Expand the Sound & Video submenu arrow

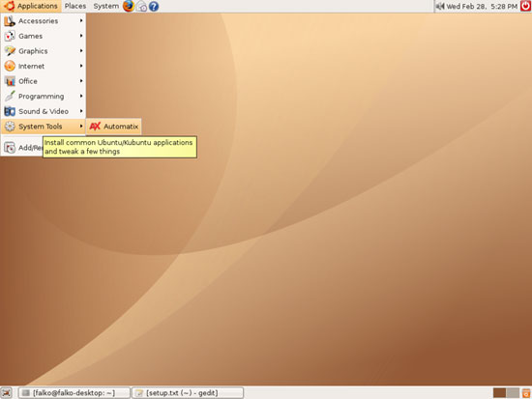coord(81,111)
